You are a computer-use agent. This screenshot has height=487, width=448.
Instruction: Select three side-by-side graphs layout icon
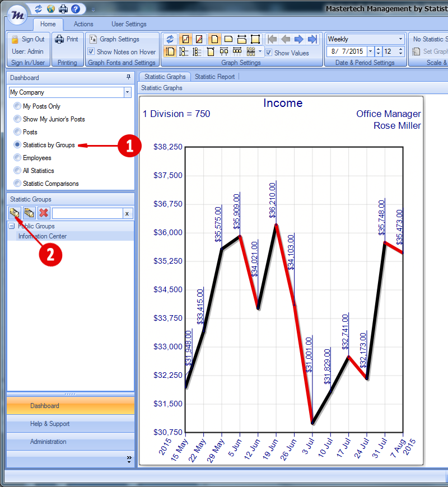pyautogui.click(x=237, y=51)
